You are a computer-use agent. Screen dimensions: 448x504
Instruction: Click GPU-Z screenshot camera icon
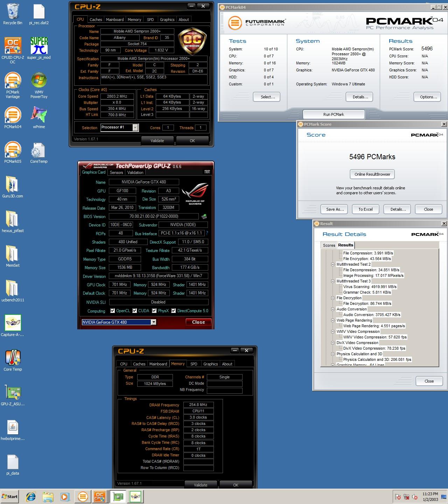click(x=207, y=172)
